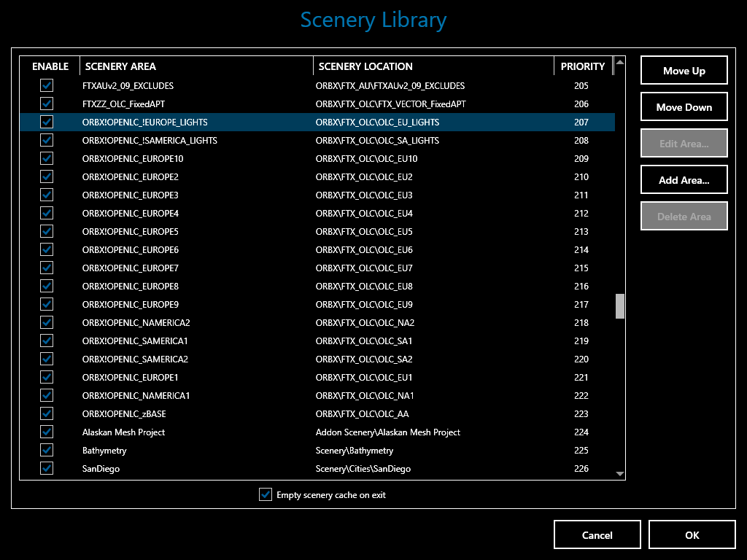Click scroll up arrow of scenery list
This screenshot has height=560, width=747.
[620, 63]
